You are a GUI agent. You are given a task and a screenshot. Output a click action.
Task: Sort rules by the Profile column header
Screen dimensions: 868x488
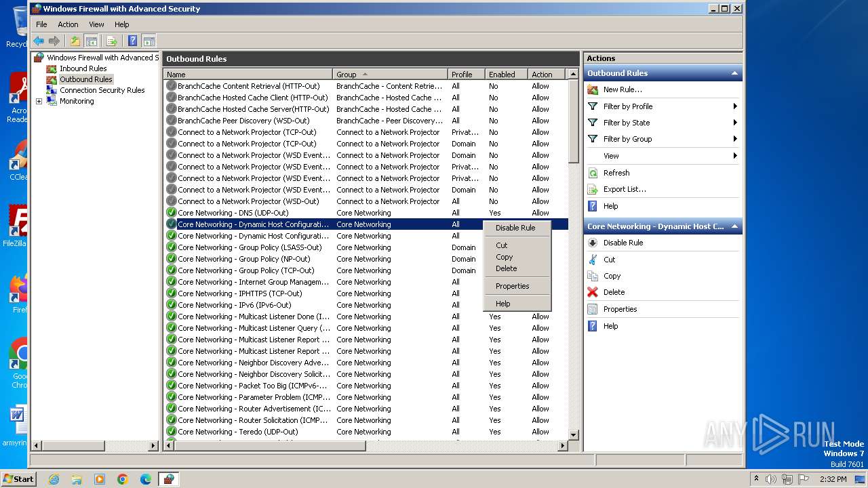467,75
